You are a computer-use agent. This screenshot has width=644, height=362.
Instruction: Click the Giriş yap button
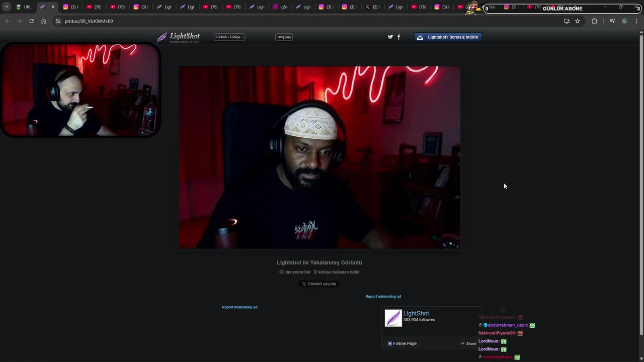pos(284,37)
